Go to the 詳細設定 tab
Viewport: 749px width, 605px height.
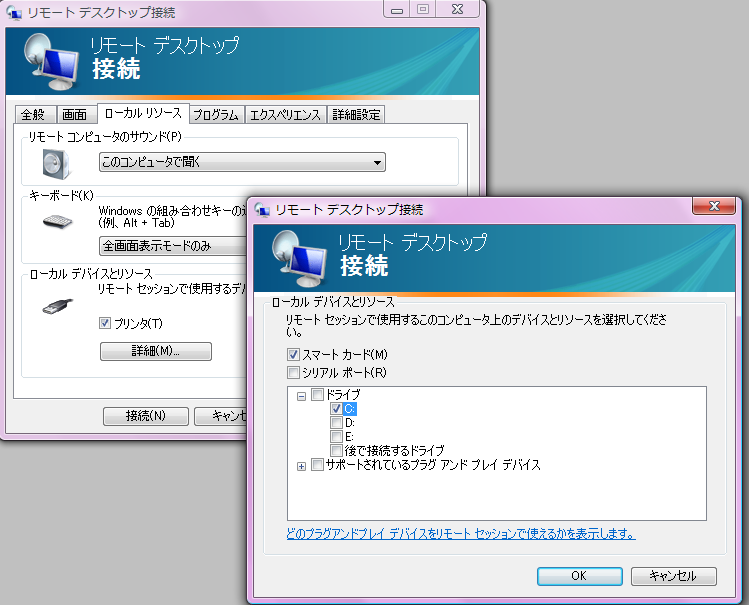(x=356, y=115)
